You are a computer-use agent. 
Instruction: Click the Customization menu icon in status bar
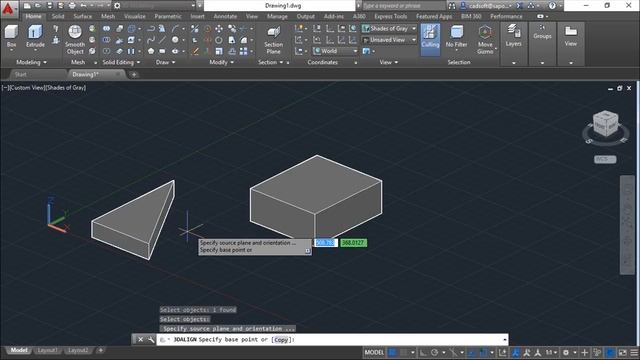point(634,352)
